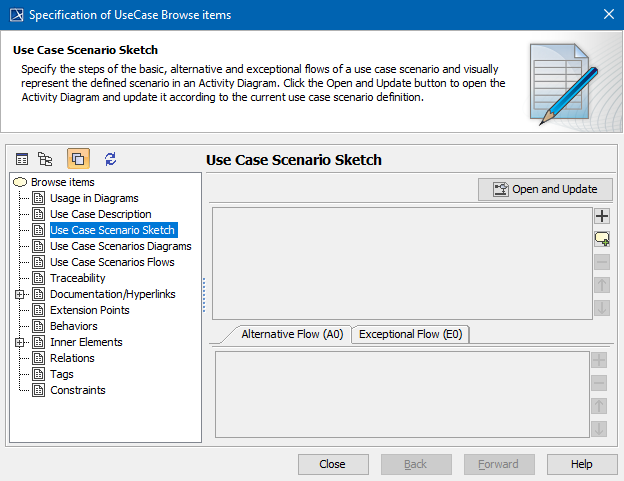This screenshot has height=481, width=624.
Task: Open the Constraints tree item
Action: click(x=78, y=390)
